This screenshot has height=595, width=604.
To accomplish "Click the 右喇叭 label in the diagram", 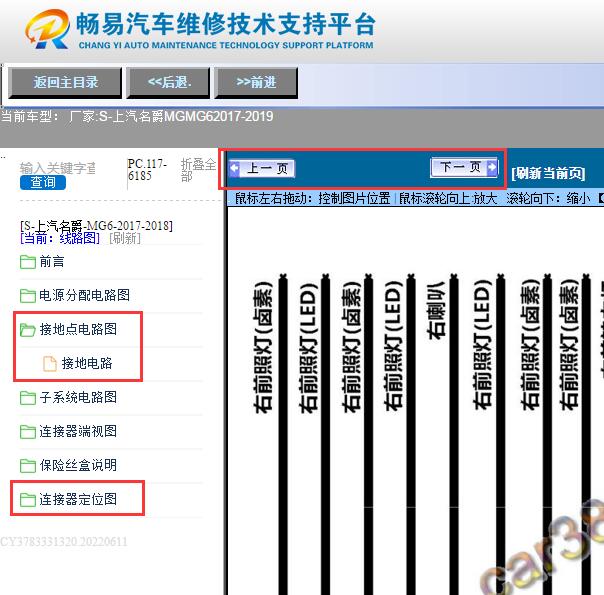I will tap(436, 310).
